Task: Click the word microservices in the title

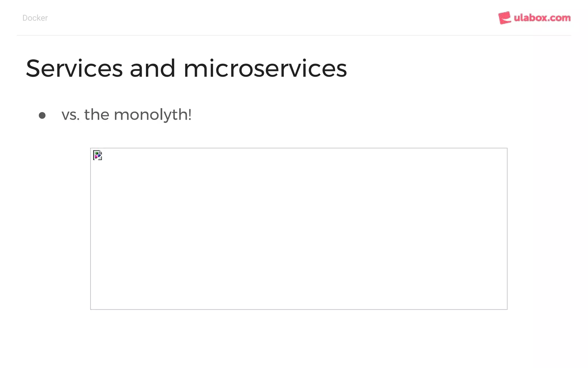Action: tap(265, 68)
